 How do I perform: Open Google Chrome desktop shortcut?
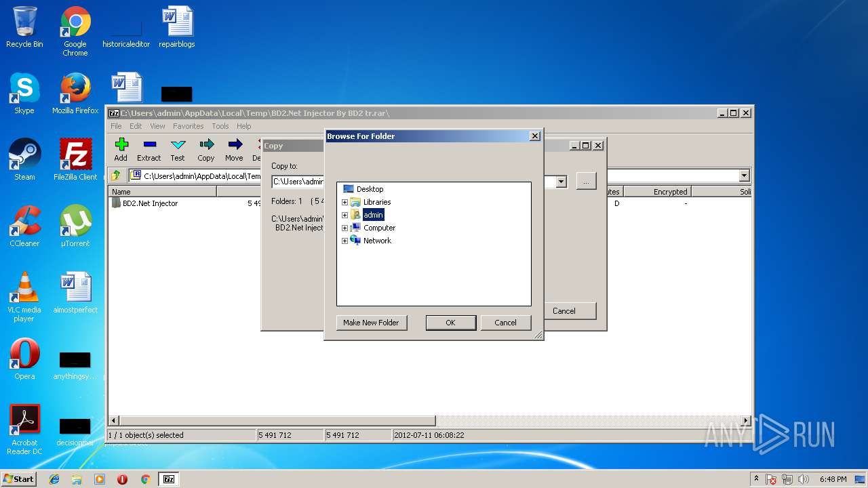coord(75,31)
